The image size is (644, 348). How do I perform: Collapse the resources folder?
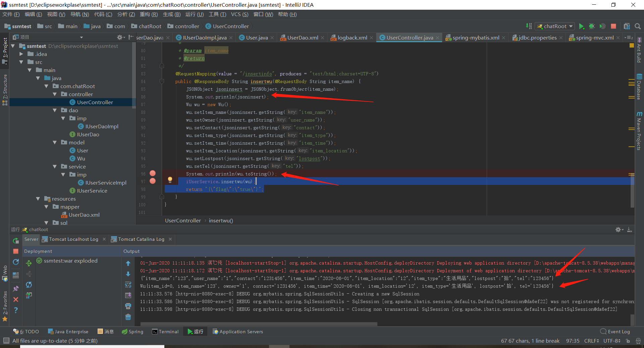[38, 199]
